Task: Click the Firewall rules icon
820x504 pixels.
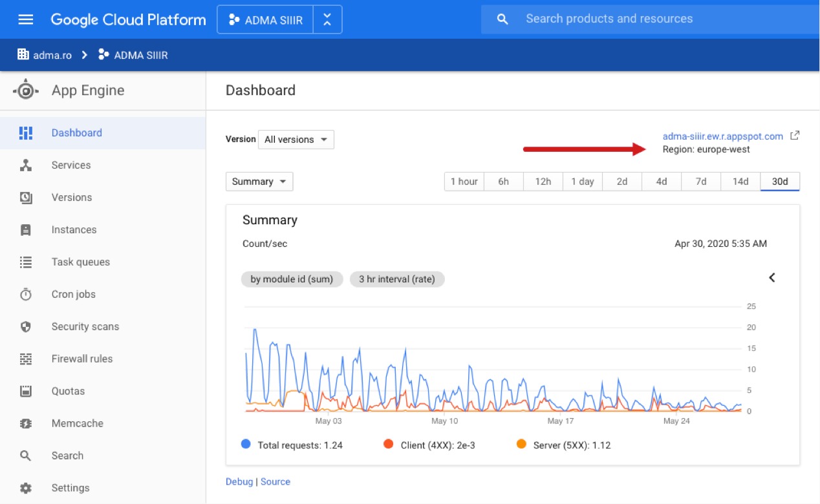Action: click(x=26, y=359)
